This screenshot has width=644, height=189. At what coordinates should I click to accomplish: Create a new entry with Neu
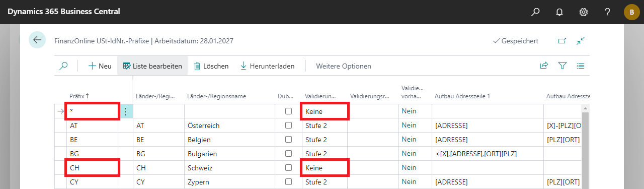pos(100,66)
